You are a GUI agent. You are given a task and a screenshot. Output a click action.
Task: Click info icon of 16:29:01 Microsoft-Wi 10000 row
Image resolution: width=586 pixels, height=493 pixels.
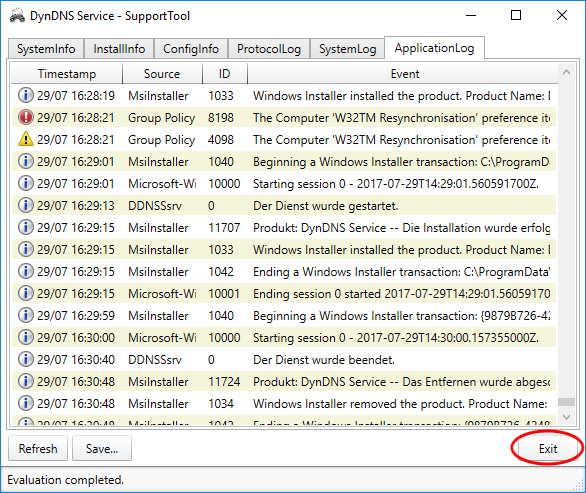click(26, 184)
